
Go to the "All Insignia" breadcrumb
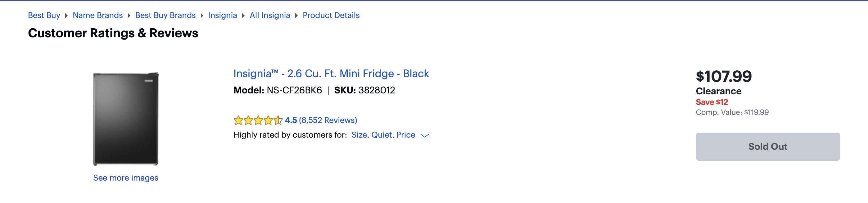(x=270, y=16)
